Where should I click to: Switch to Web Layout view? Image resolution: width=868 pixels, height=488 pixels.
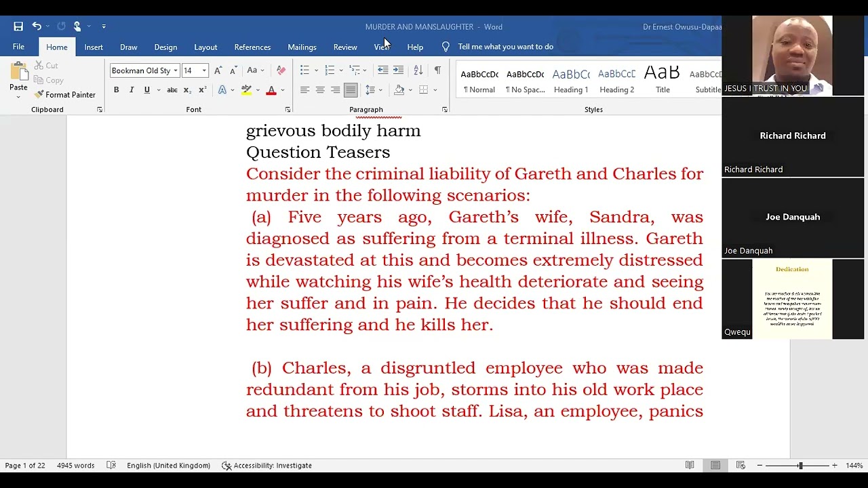(741, 466)
